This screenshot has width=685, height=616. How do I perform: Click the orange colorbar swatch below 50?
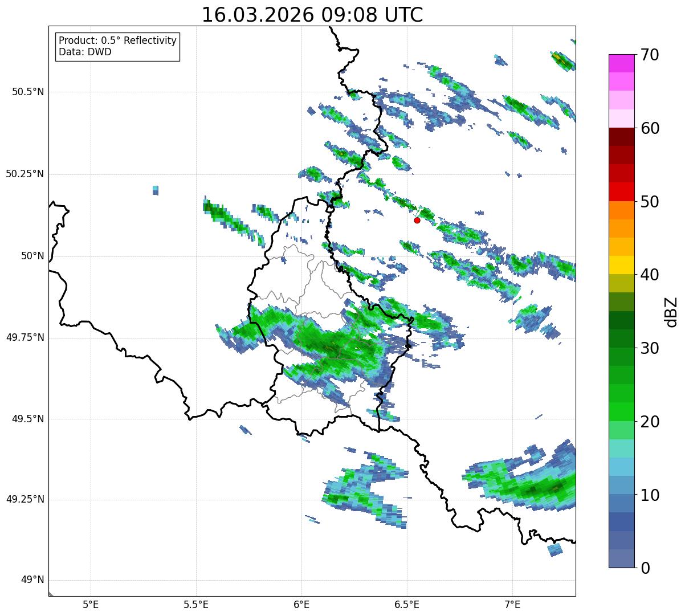621,210
